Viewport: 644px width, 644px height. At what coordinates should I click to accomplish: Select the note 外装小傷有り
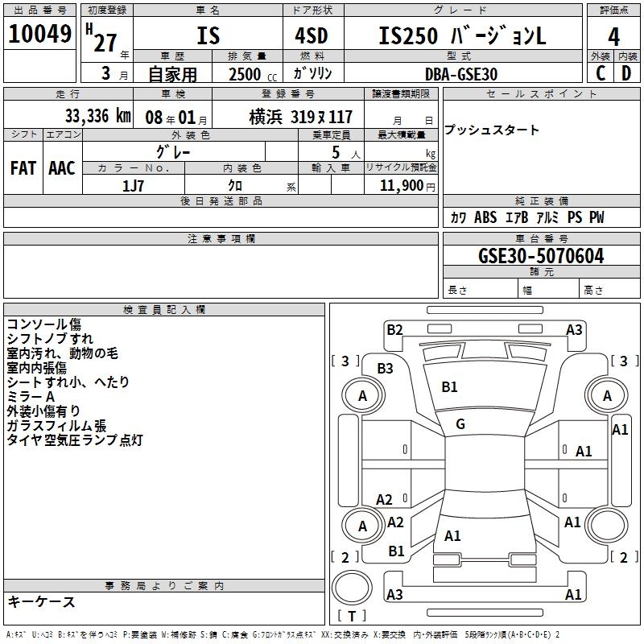click(43, 411)
